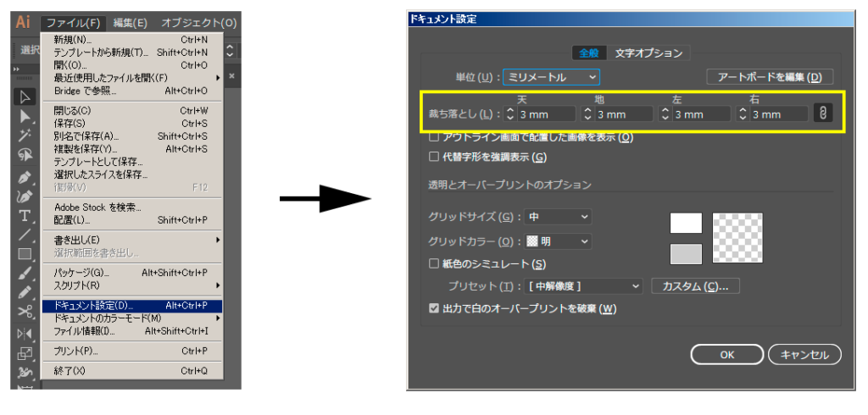This screenshot has height=415, width=868.
Task: Click the 左 bleed stepper arrows
Action: click(665, 114)
